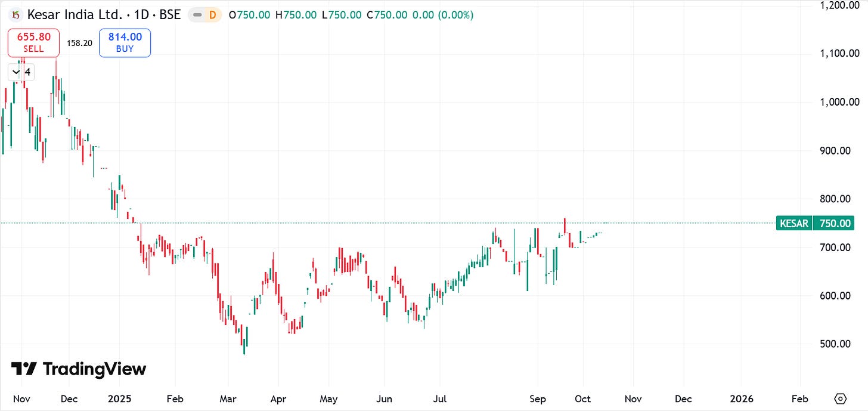868x411 pixels.
Task: Click the close price C750.00 value
Action: [387, 15]
